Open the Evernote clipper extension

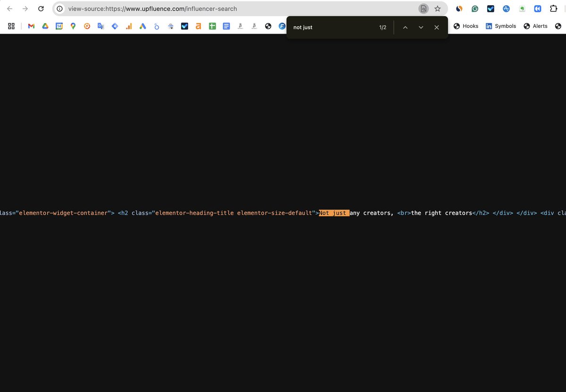522,8
